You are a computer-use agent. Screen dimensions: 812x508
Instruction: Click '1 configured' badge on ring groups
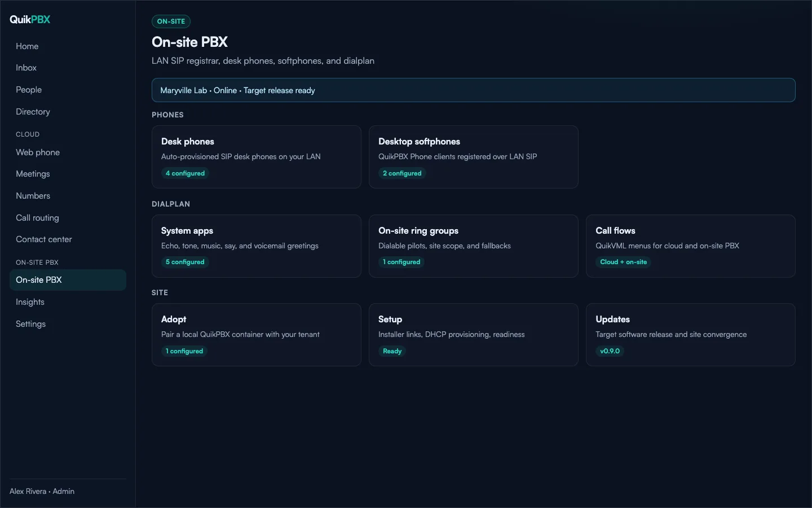(401, 262)
